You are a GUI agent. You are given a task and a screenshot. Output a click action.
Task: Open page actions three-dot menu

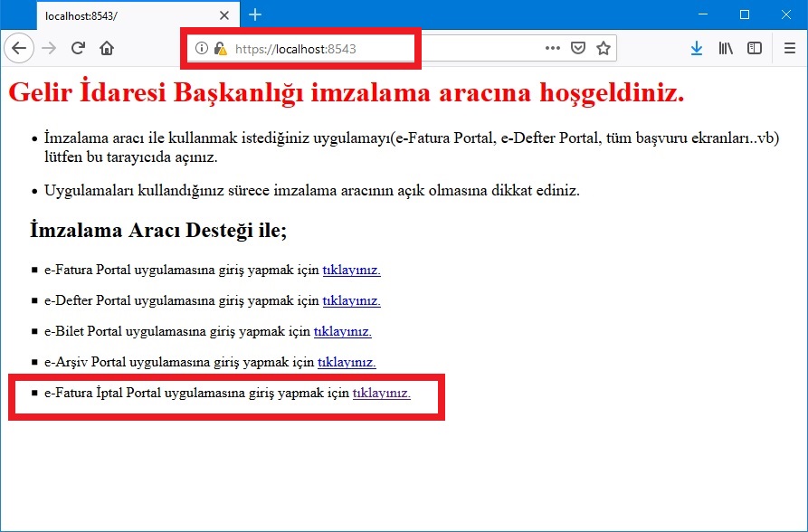[x=552, y=49]
